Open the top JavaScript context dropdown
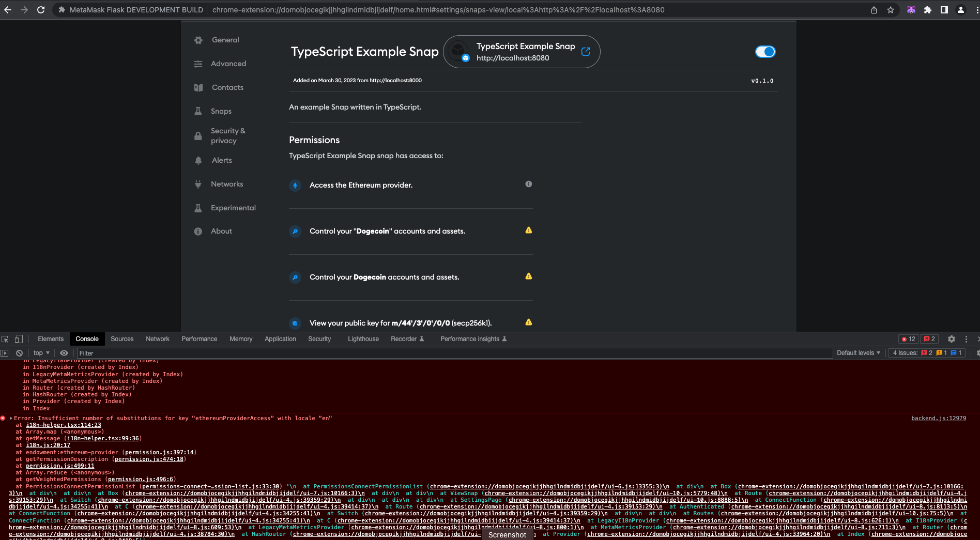This screenshot has height=540, width=980. (41, 353)
